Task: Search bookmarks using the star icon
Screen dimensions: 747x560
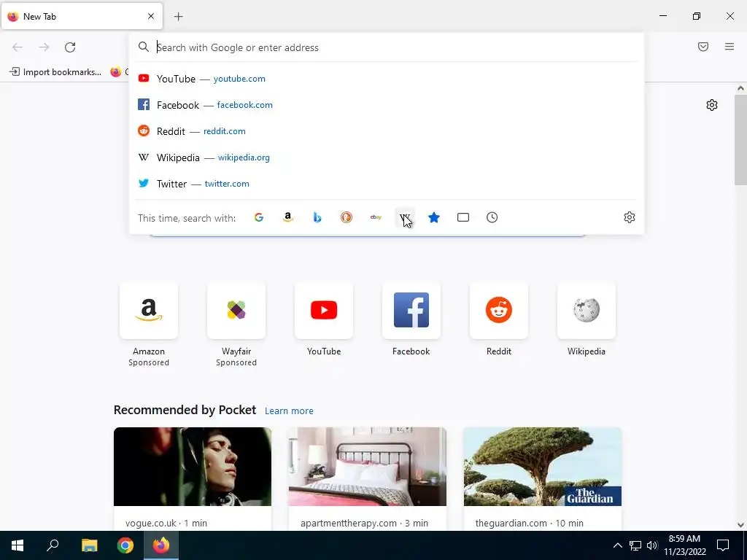Action: click(x=434, y=217)
